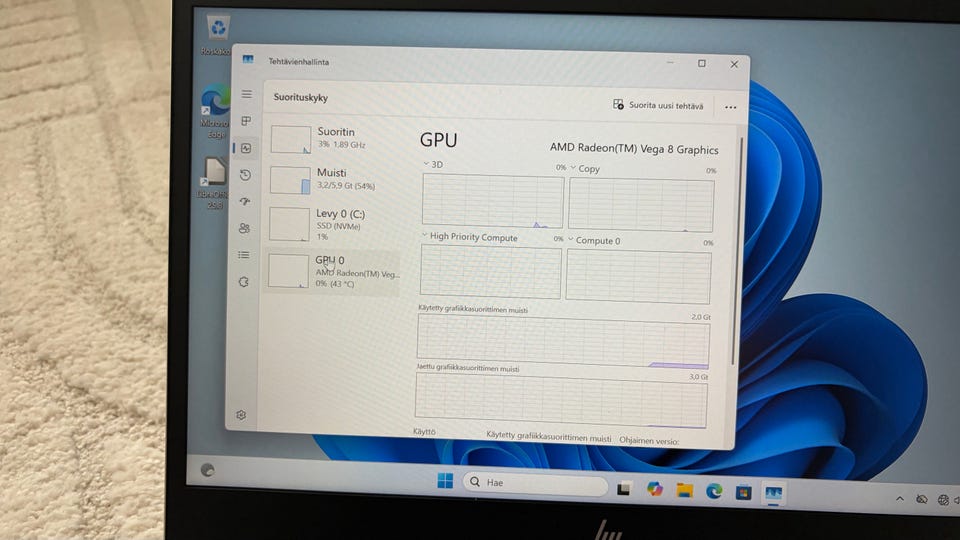Open the Windows Start menu
This screenshot has width=960, height=540.
445,481
